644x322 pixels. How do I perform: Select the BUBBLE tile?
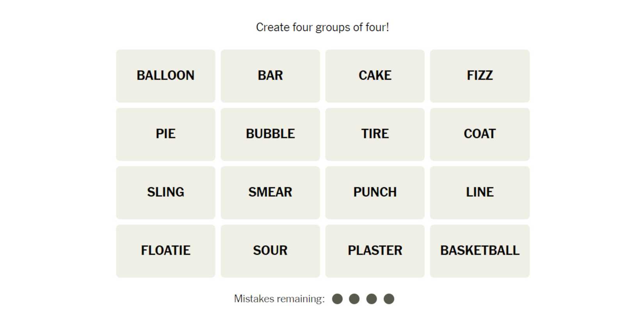pyautogui.click(x=270, y=134)
